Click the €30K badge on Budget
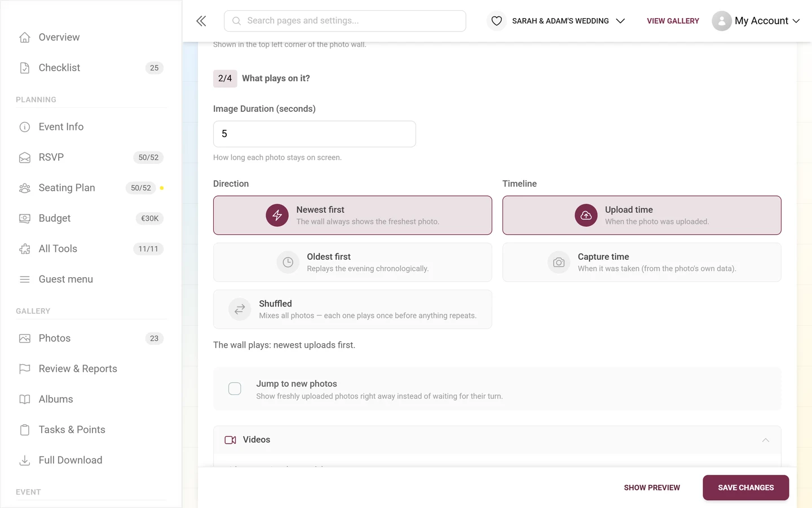The height and width of the screenshot is (508, 812). coord(149,218)
